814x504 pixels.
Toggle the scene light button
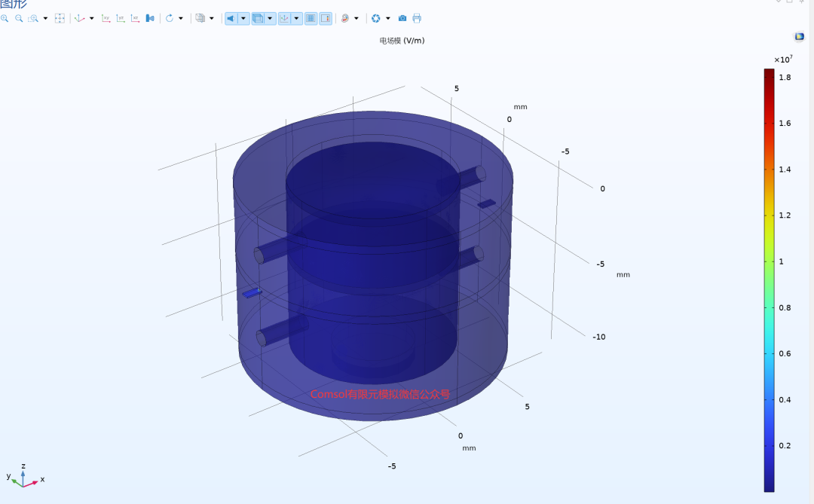click(231, 19)
